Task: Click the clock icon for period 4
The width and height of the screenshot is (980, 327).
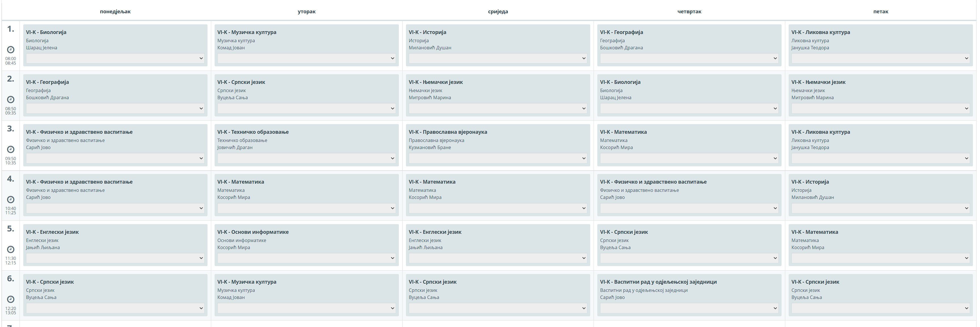Action: pyautogui.click(x=11, y=199)
